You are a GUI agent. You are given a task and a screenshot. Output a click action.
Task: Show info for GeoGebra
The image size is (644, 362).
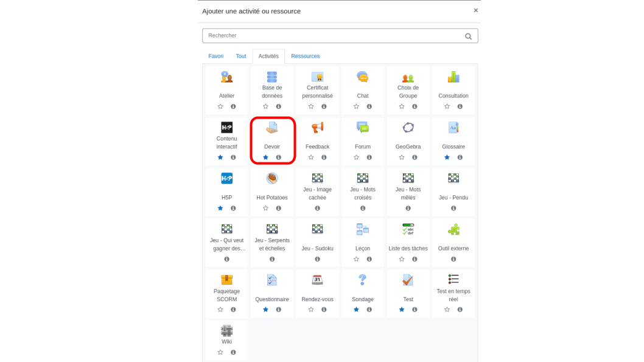click(415, 157)
